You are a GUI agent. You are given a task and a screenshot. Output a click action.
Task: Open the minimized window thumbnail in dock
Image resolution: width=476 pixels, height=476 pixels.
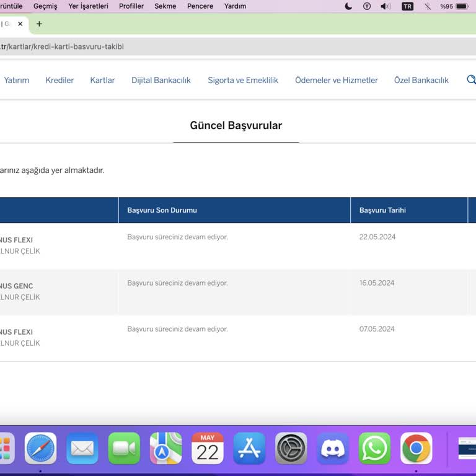tap(467, 448)
